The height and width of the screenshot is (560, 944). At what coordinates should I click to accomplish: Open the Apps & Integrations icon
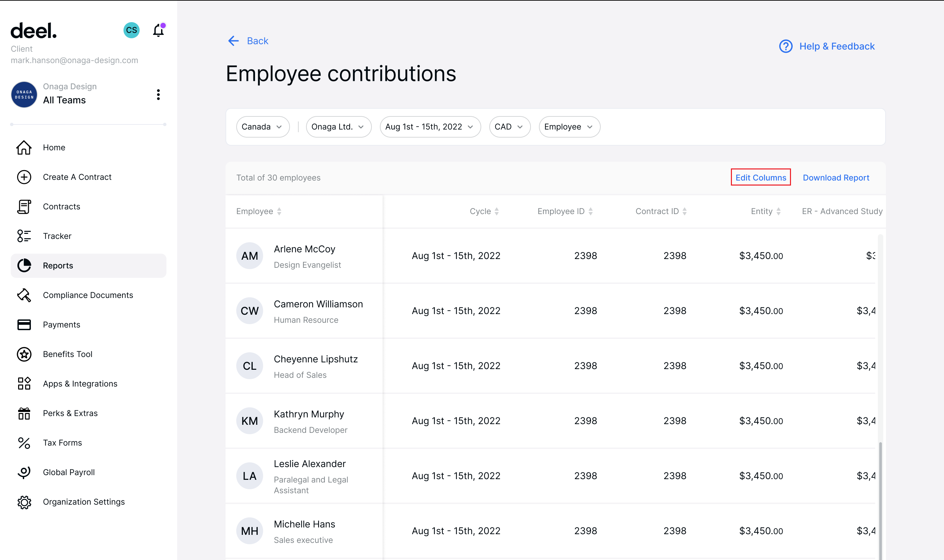tap(24, 384)
